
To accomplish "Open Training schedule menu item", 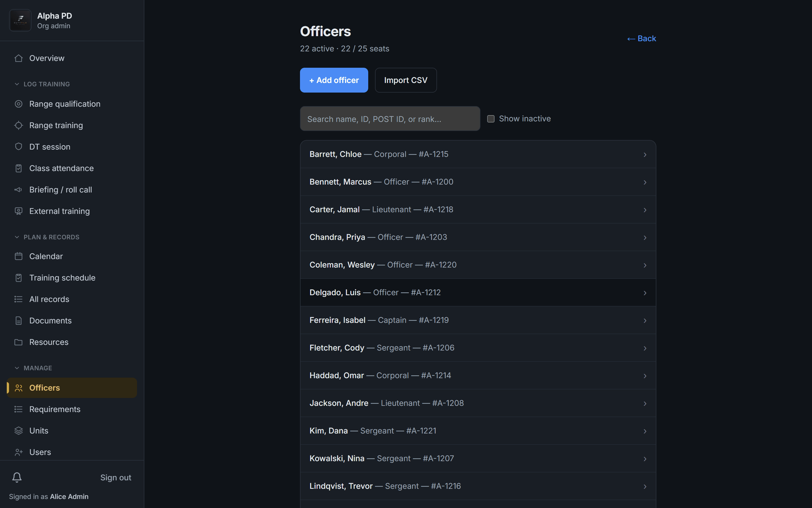I will tap(72, 278).
